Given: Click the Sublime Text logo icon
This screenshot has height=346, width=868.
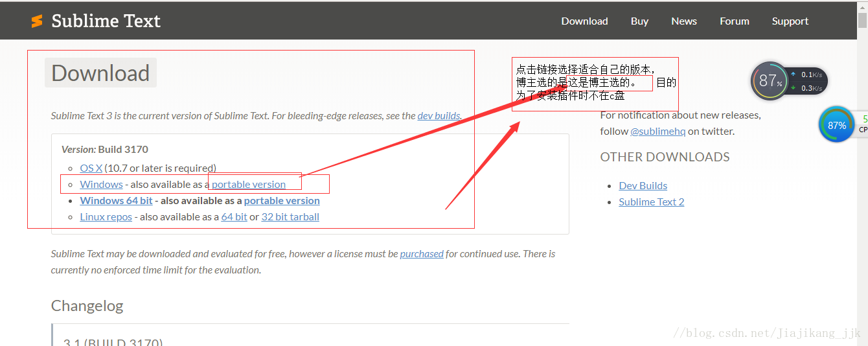Looking at the screenshot, I should [37, 21].
